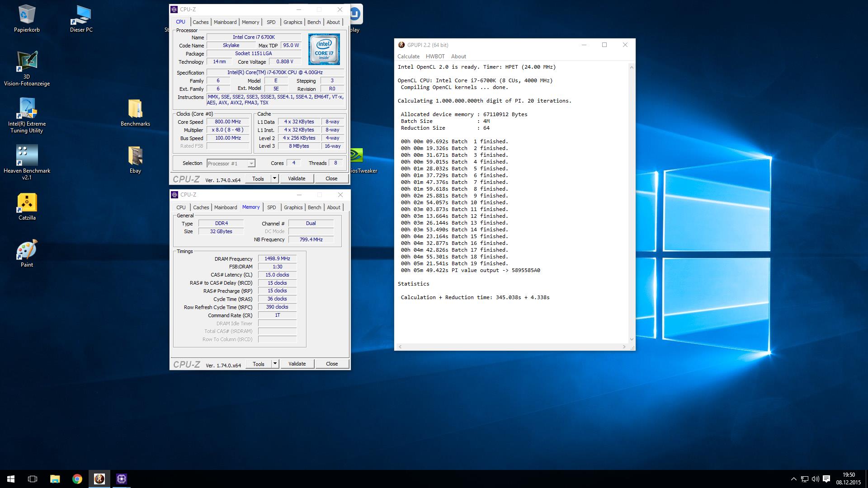The image size is (868, 488).
Task: Click the Multiplier x 8.0 (8 - 48) value
Action: [228, 130]
